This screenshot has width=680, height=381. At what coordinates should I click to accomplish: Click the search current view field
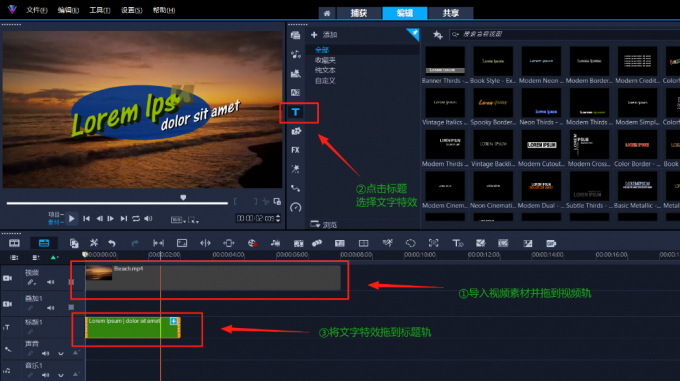tap(564, 34)
